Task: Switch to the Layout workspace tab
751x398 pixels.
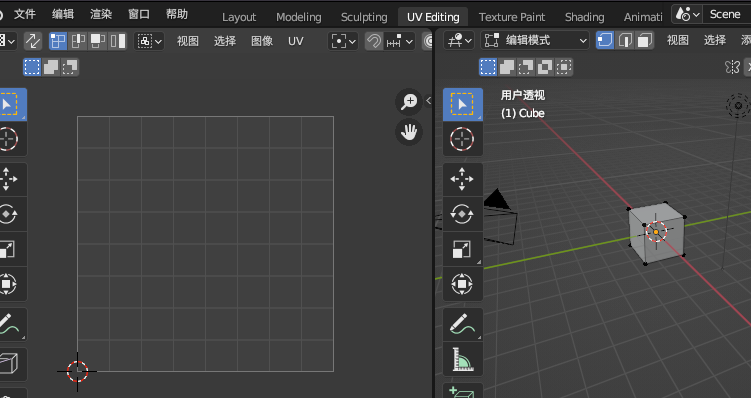Action: click(x=239, y=17)
